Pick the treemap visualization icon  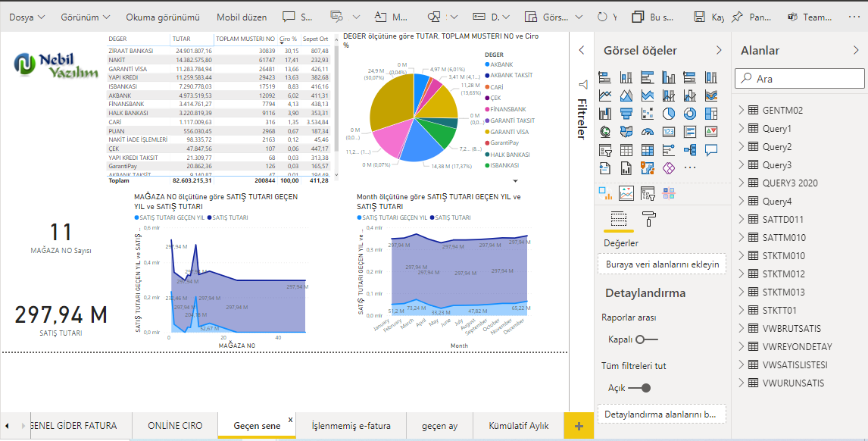point(711,114)
